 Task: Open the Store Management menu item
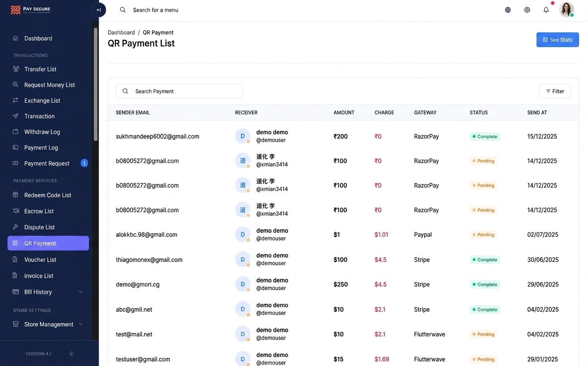[x=48, y=324]
